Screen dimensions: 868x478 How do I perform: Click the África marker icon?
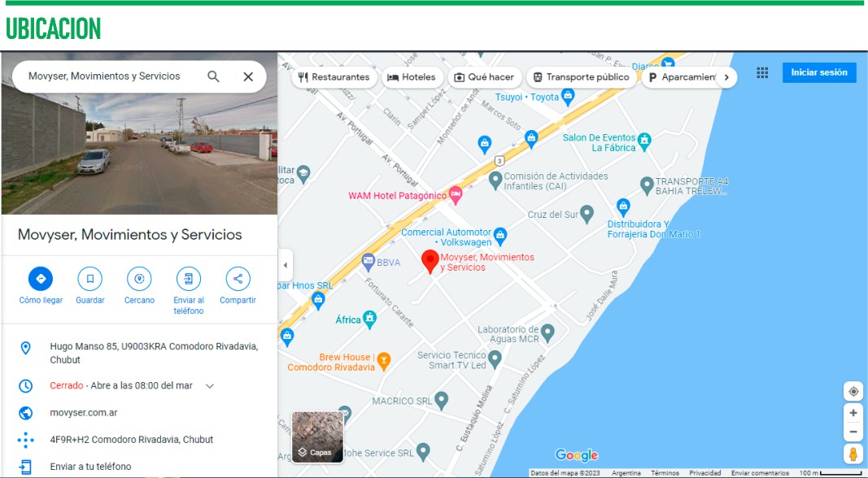(369, 319)
